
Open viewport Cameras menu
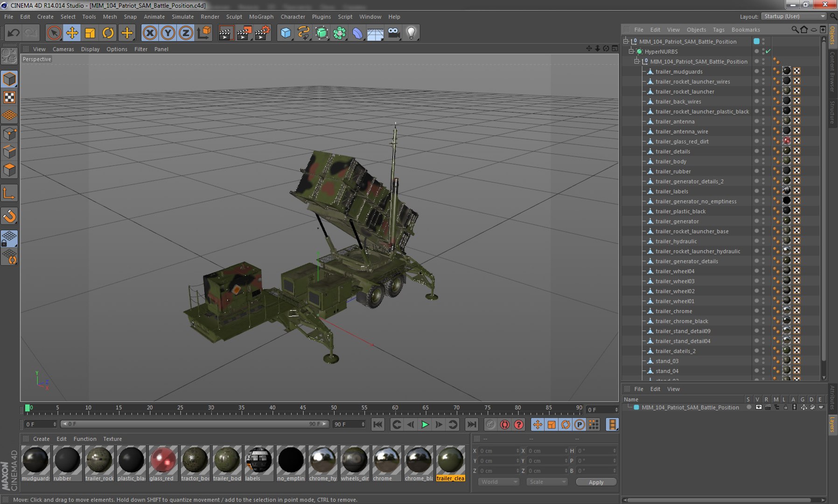coord(63,49)
